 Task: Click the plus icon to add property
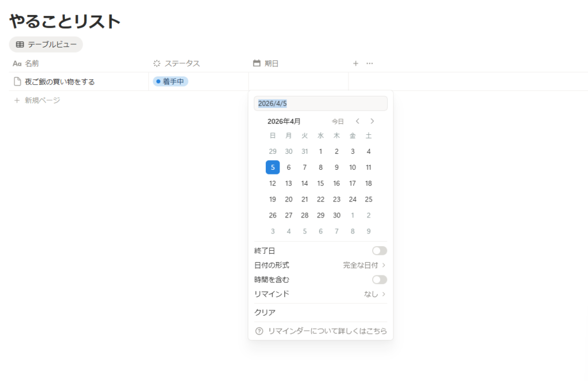point(355,63)
